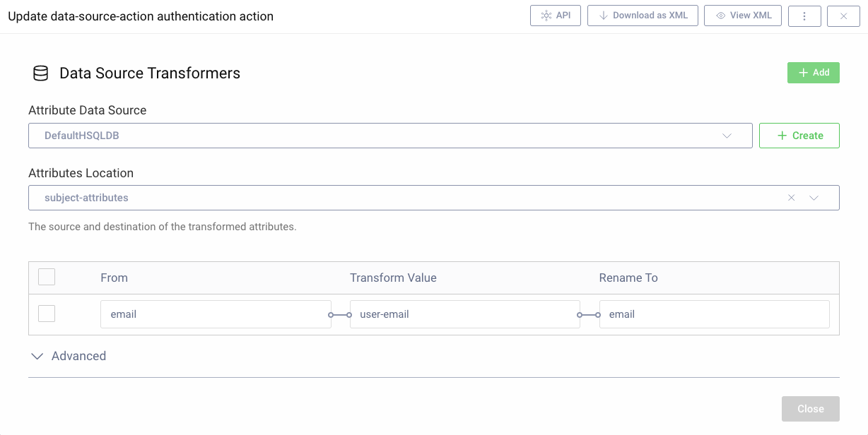Click the eye icon in View XML button

click(x=721, y=15)
